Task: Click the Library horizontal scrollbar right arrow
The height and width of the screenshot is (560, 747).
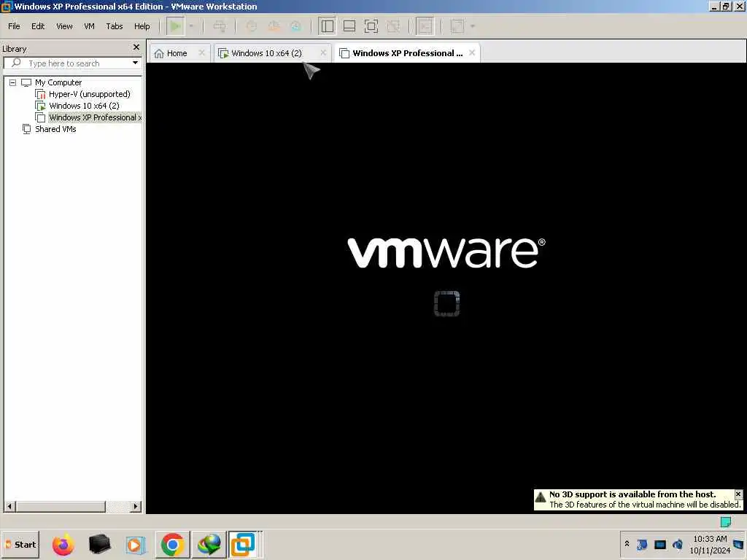Action: pyautogui.click(x=136, y=506)
